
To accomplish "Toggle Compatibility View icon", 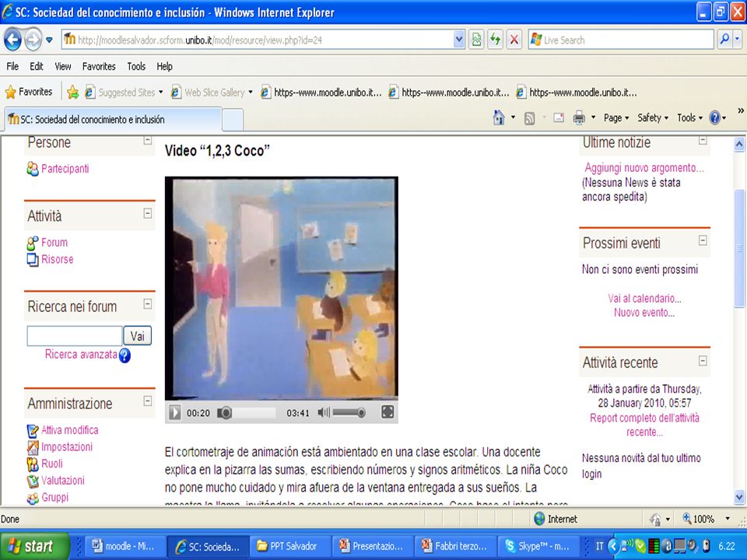I will (x=476, y=40).
